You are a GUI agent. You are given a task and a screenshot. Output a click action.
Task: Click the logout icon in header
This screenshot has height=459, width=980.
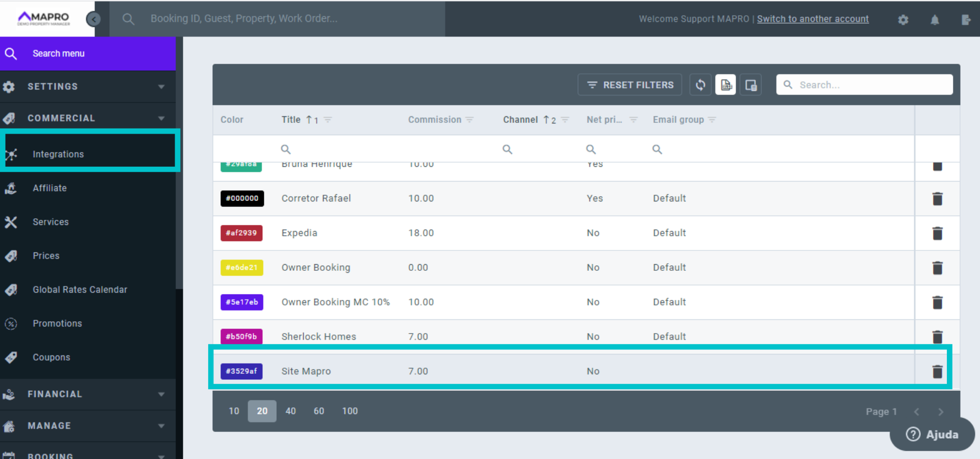966,19
